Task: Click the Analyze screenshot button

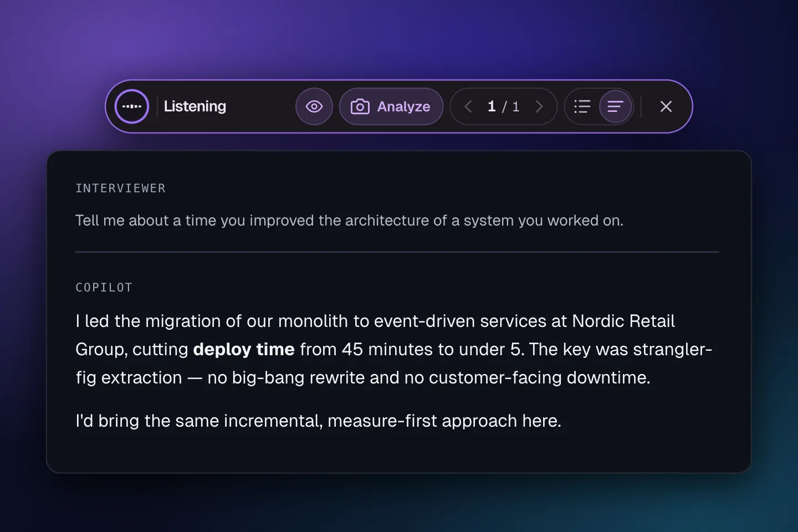Action: (x=391, y=106)
